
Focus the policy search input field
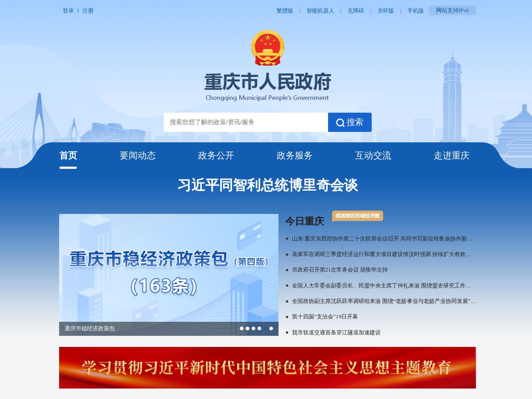tap(246, 122)
